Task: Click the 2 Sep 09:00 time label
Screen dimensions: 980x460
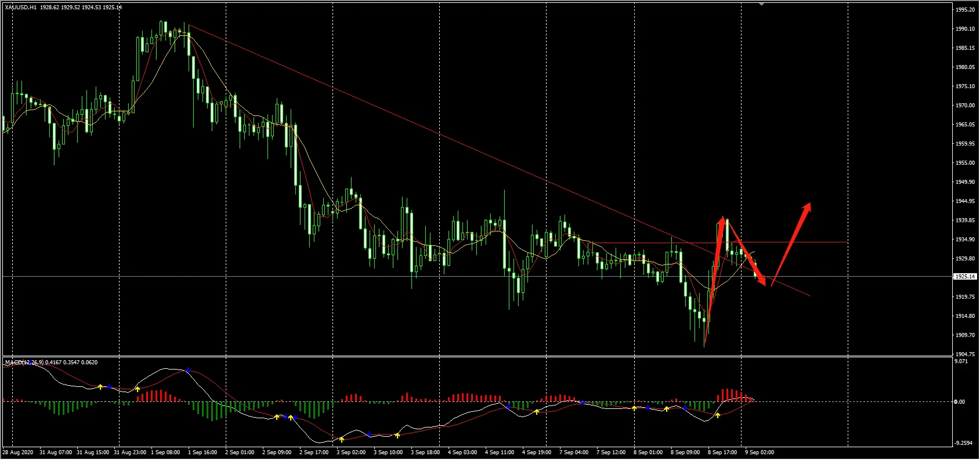Action: point(277,452)
